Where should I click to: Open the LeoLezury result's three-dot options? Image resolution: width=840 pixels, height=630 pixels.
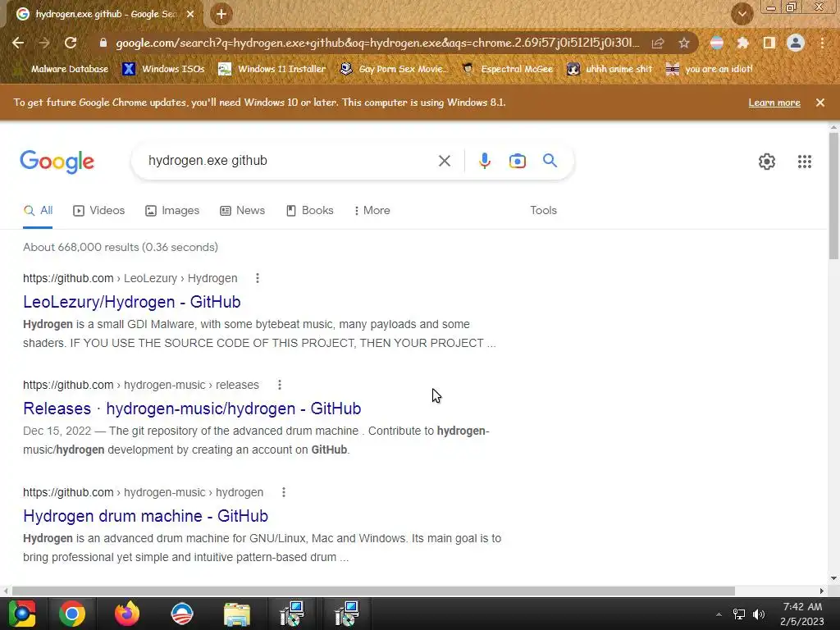tap(257, 278)
